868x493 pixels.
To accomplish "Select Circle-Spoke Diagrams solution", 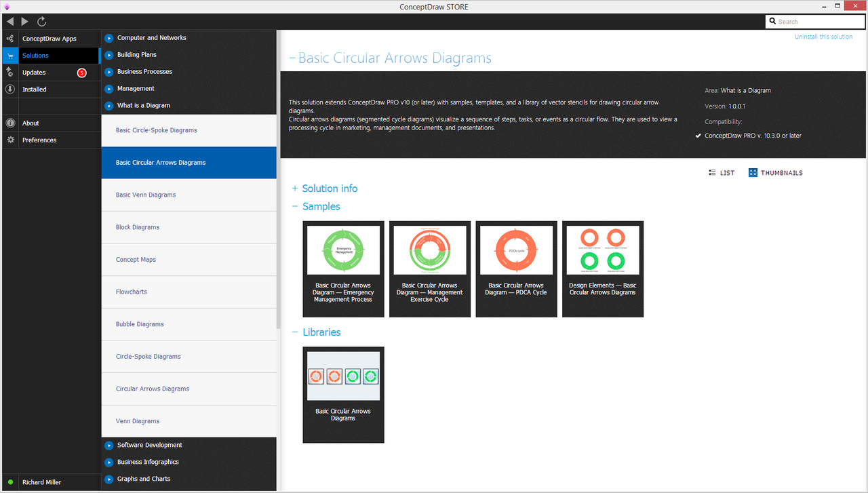I will pyautogui.click(x=189, y=357).
